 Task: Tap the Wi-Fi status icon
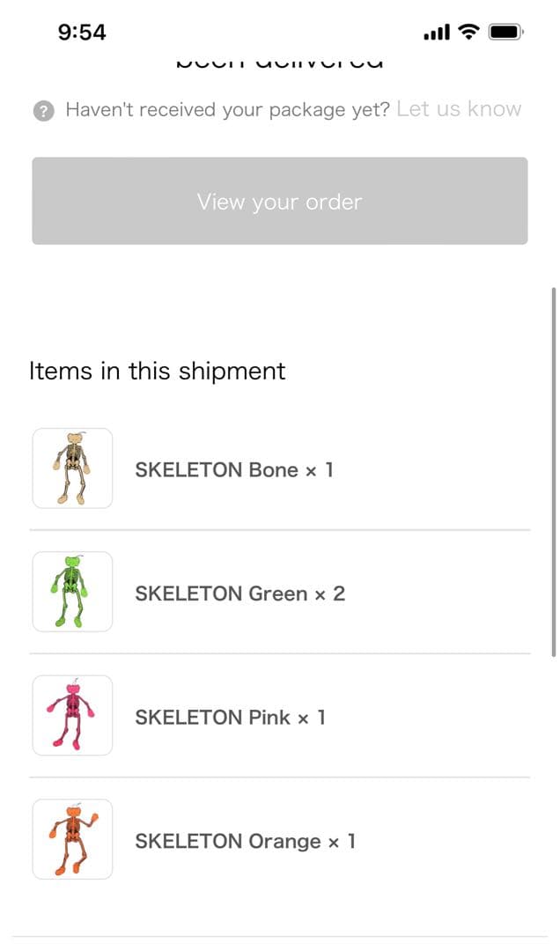click(x=469, y=33)
